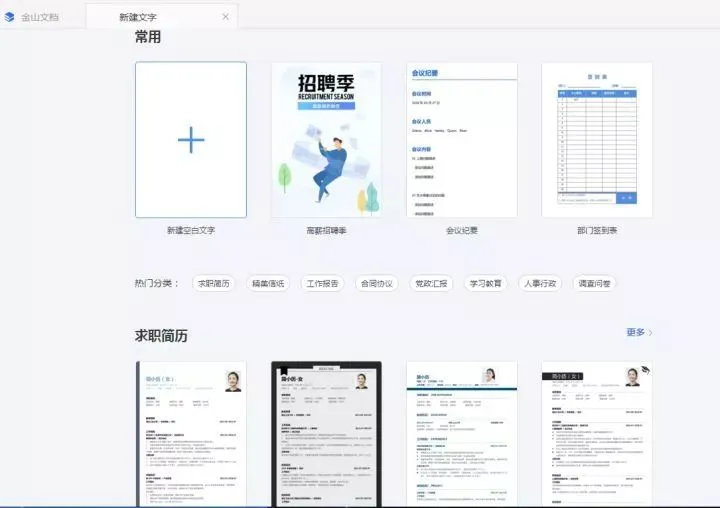Click the 部门签到表 caption text
Screen dimensions: 720x508
tap(596, 230)
